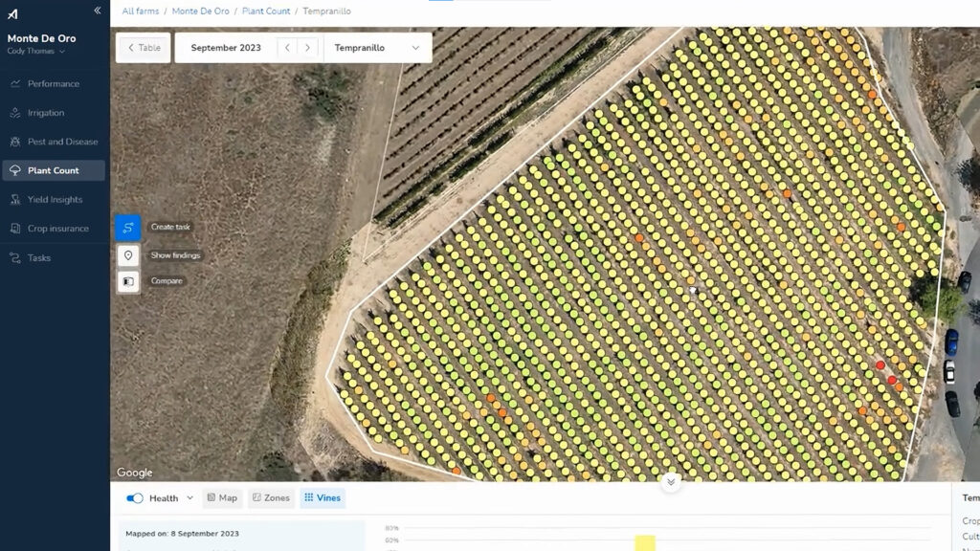The height and width of the screenshot is (551, 980).
Task: Expand the Health layer dropdown arrow
Action: point(190,497)
